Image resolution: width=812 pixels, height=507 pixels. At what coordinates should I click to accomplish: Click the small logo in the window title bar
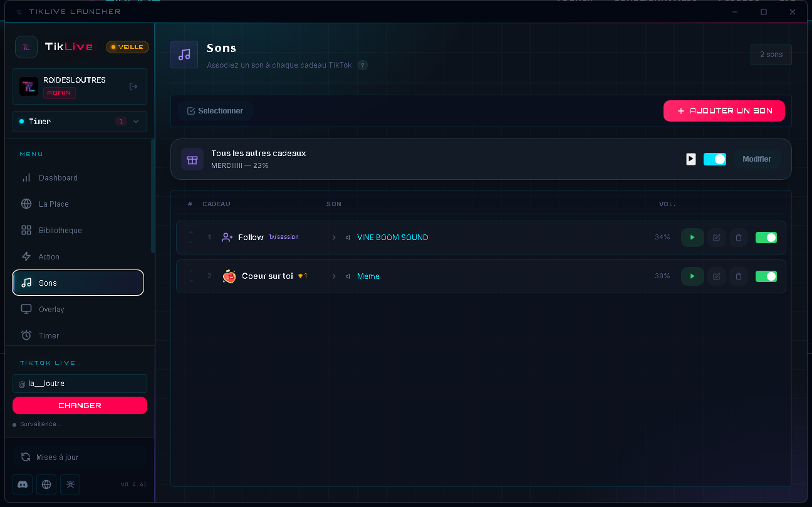click(18, 12)
